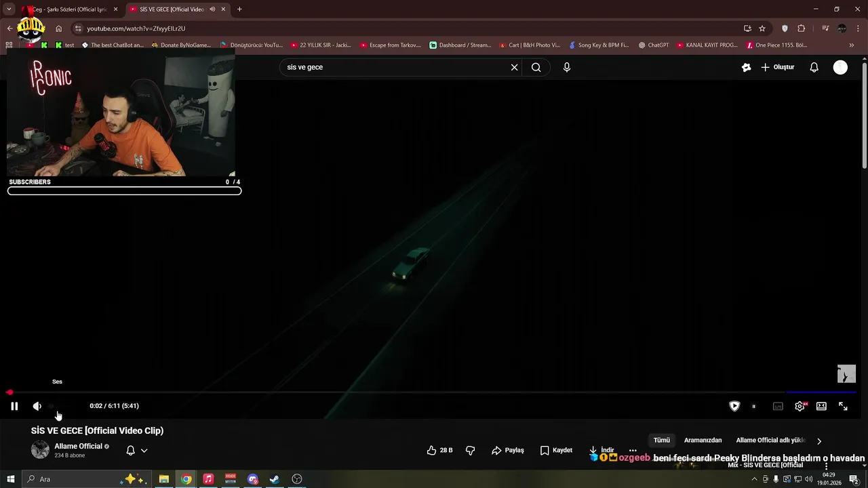The image size is (868, 488).
Task: Clear the search text with the X
Action: [x=514, y=67]
